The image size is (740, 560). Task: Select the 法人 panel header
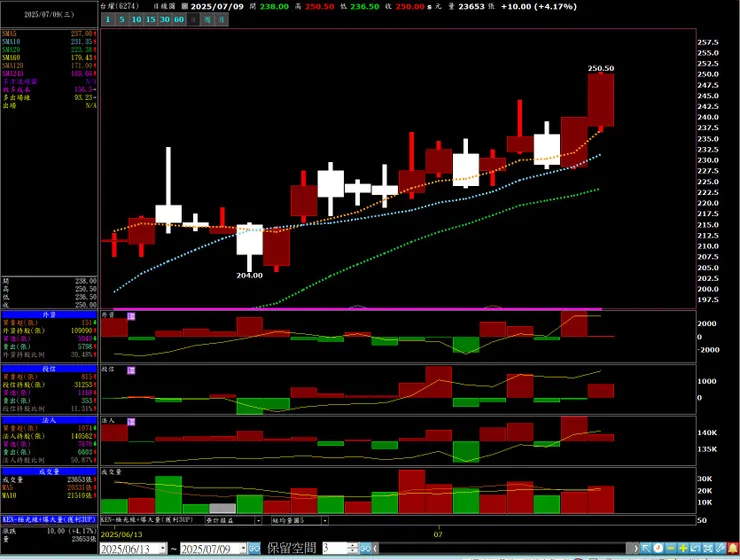tap(49, 420)
